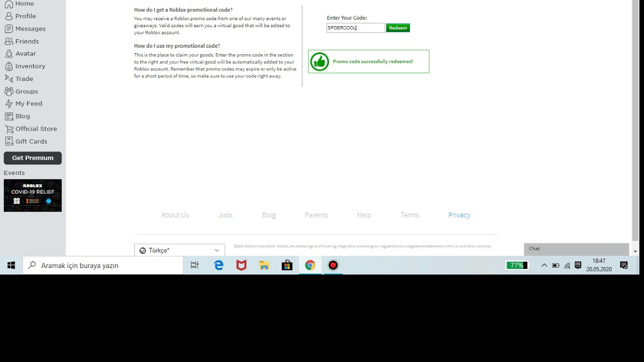644x362 pixels.
Task: Open Task View in taskbar
Action: 195,265
